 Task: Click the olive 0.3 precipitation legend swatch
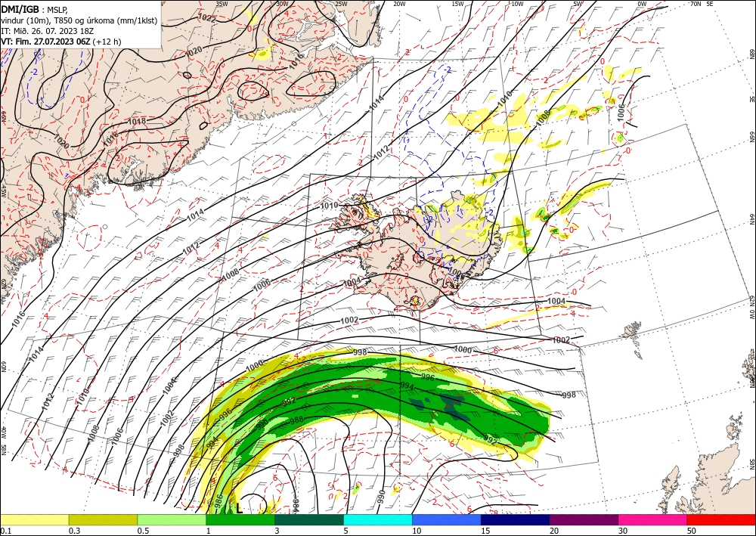[103, 519]
